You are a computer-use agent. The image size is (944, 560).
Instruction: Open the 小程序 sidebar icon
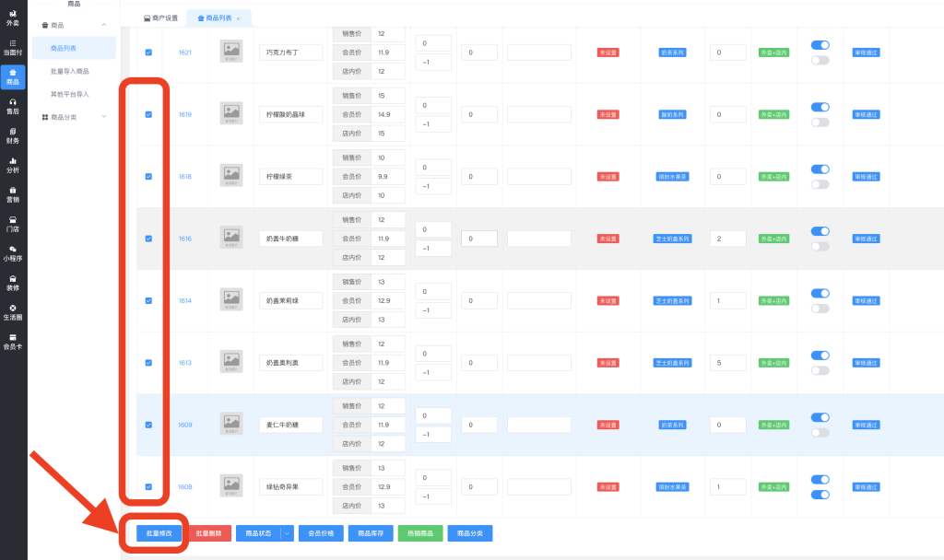(13, 253)
